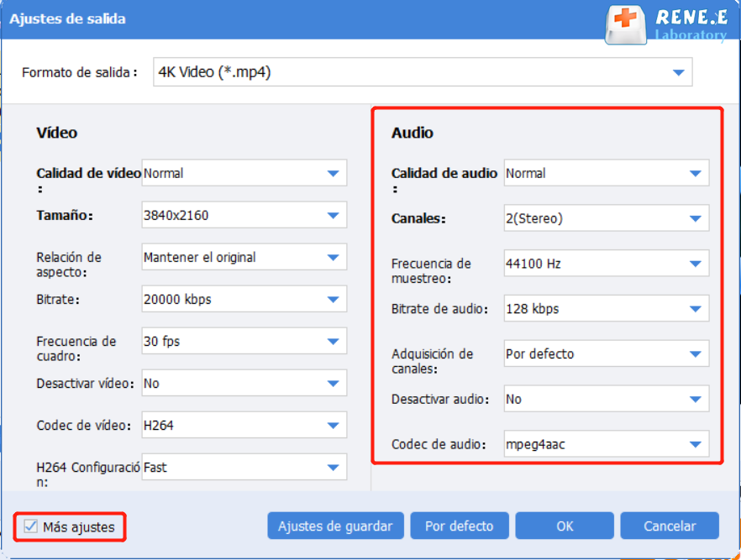741x560 pixels.
Task: Open the Tamaño 3840x2160 dropdown
Action: [244, 216]
